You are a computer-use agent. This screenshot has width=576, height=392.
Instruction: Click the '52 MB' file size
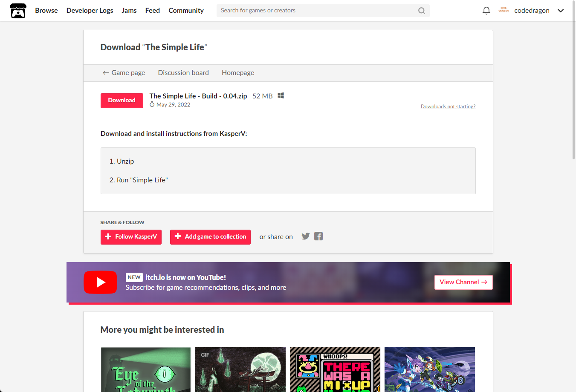(263, 96)
